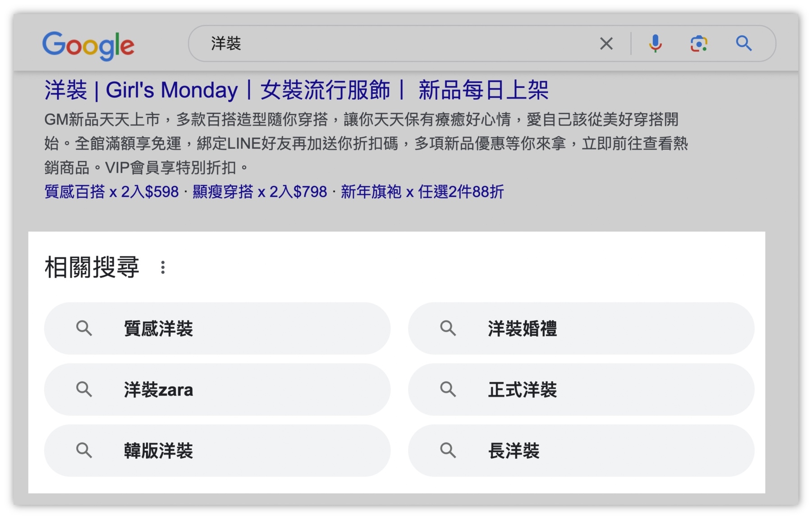Click the magnifier icon next to 洋裝婚禮

click(x=448, y=328)
